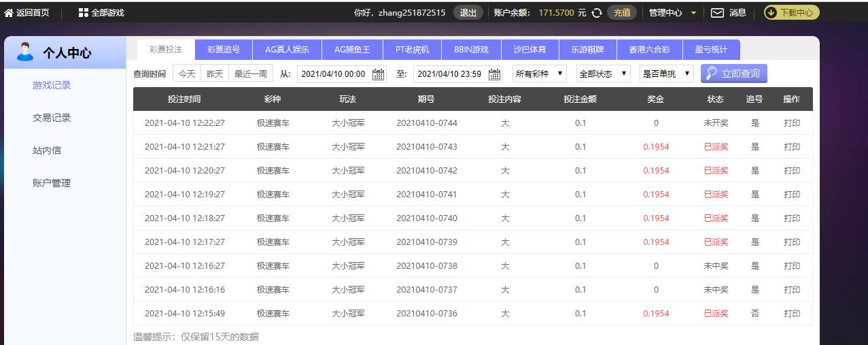The image size is (868, 345).
Task: Click 未中奖 status for period 20210410-0738
Action: (716, 266)
